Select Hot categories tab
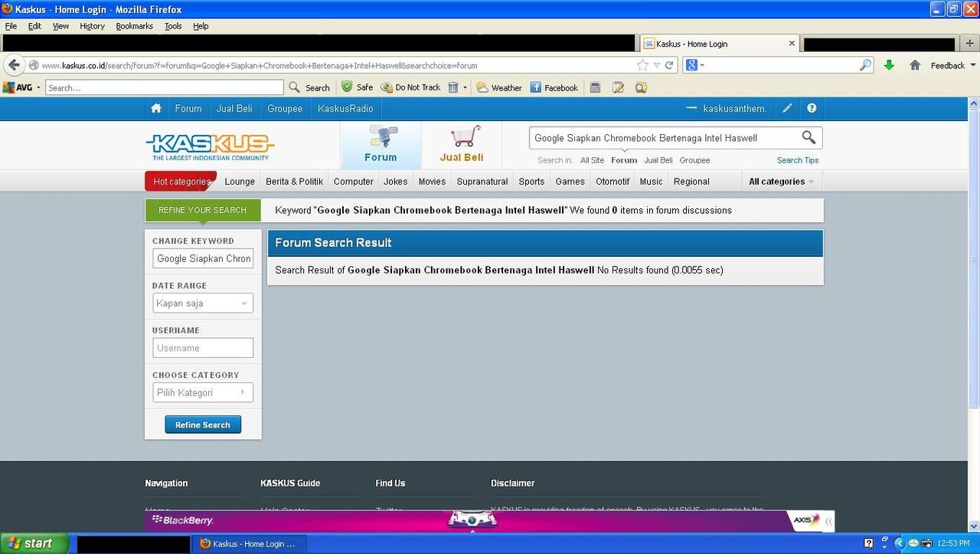 pos(181,182)
